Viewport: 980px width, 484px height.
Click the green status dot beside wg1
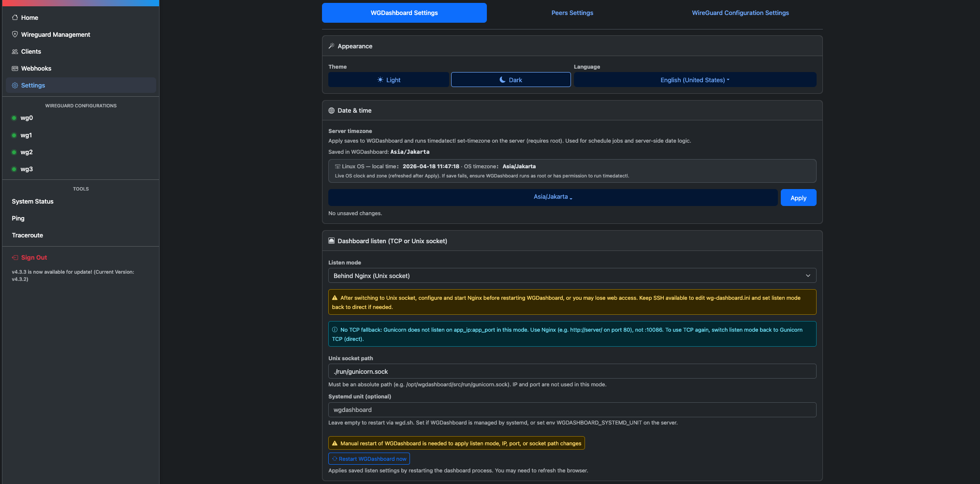click(14, 135)
